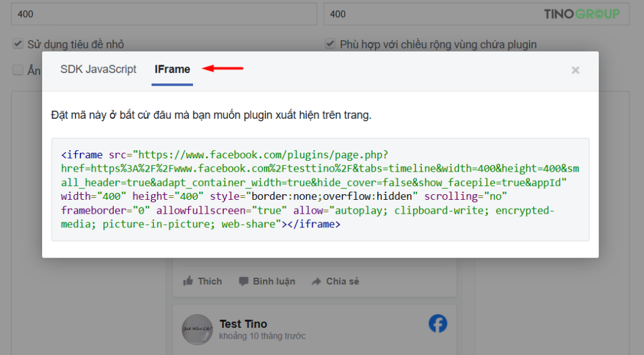The image size is (644, 355).
Task: Close the code dialog with the X
Action: [575, 70]
